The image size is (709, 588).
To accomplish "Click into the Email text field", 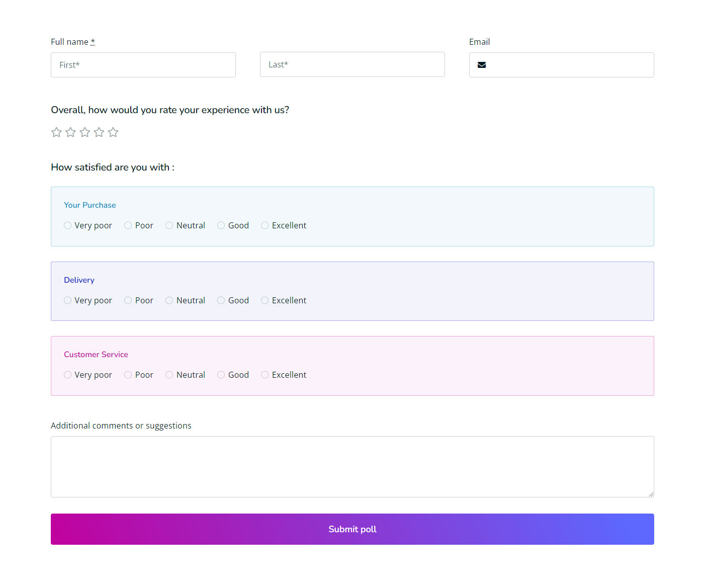I will pos(562,65).
